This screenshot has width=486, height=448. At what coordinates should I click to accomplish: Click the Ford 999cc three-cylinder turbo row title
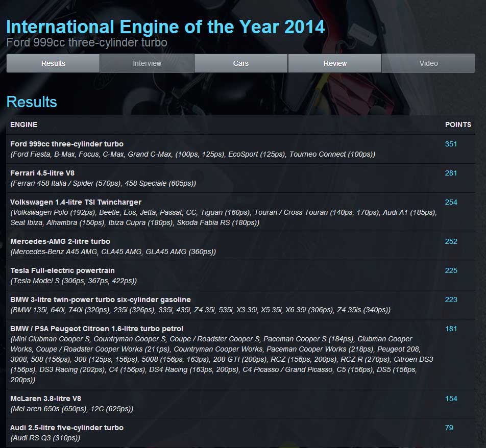67,144
